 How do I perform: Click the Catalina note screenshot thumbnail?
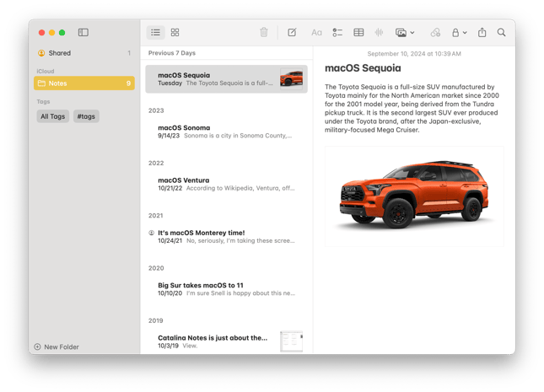click(292, 341)
